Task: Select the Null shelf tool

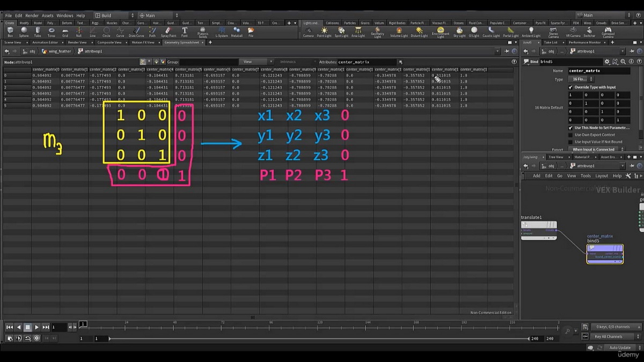Action: pyautogui.click(x=79, y=32)
